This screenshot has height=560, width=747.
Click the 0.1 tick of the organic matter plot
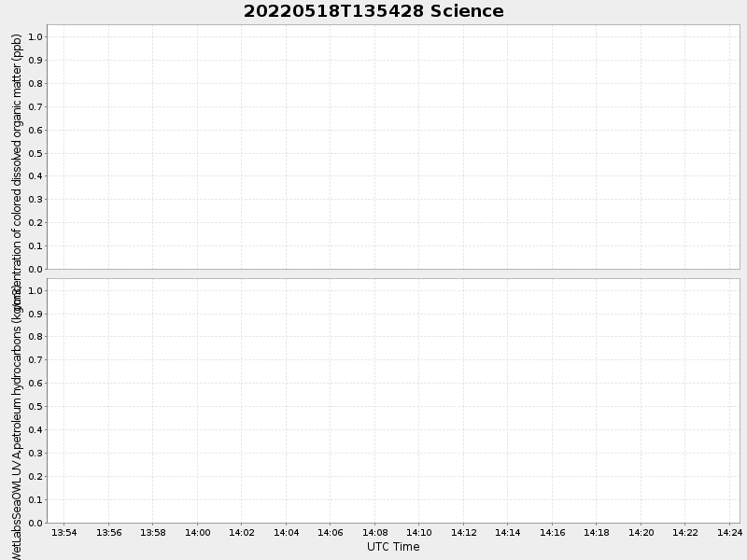(35, 246)
